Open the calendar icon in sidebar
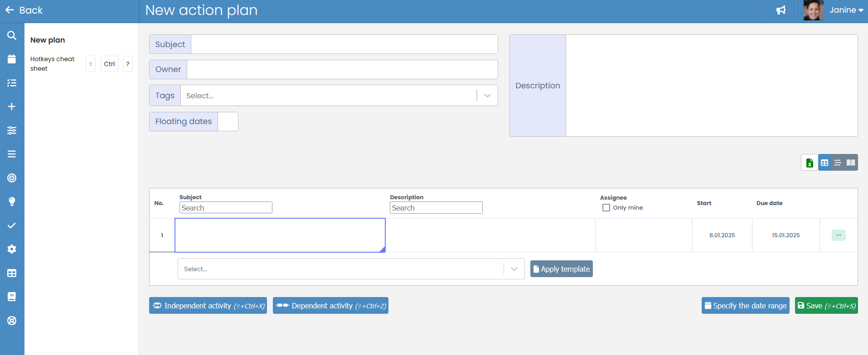The height and width of the screenshot is (355, 868). [x=12, y=59]
